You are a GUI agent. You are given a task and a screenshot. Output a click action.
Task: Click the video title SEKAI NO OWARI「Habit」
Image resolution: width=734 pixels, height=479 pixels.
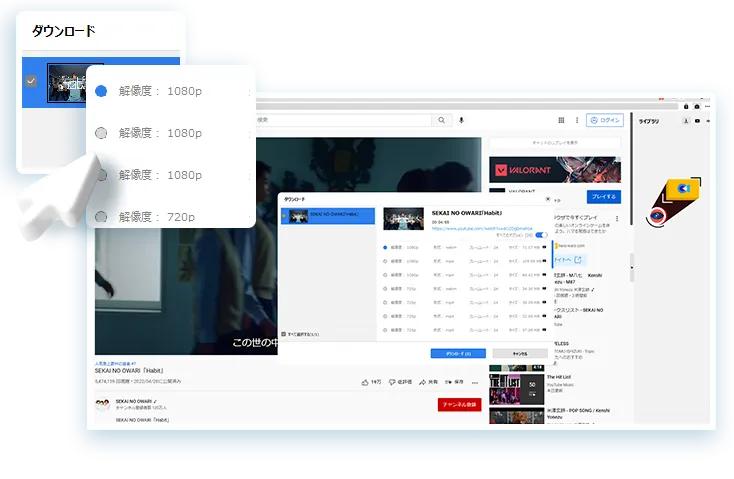129,371
